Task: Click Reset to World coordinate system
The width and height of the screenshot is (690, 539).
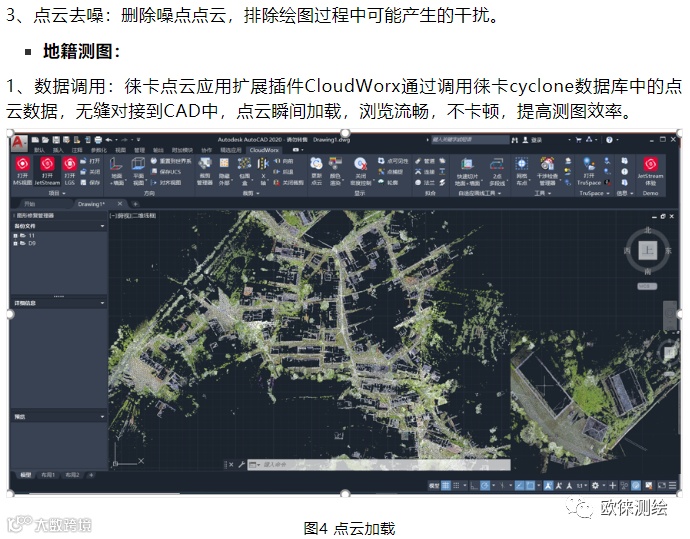Action: pyautogui.click(x=171, y=161)
